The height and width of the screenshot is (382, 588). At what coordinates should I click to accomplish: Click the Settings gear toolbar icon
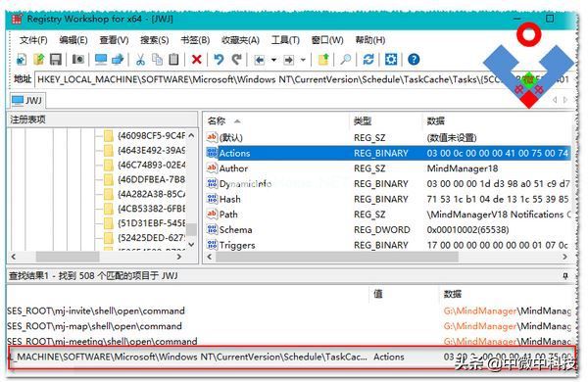pos(391,59)
